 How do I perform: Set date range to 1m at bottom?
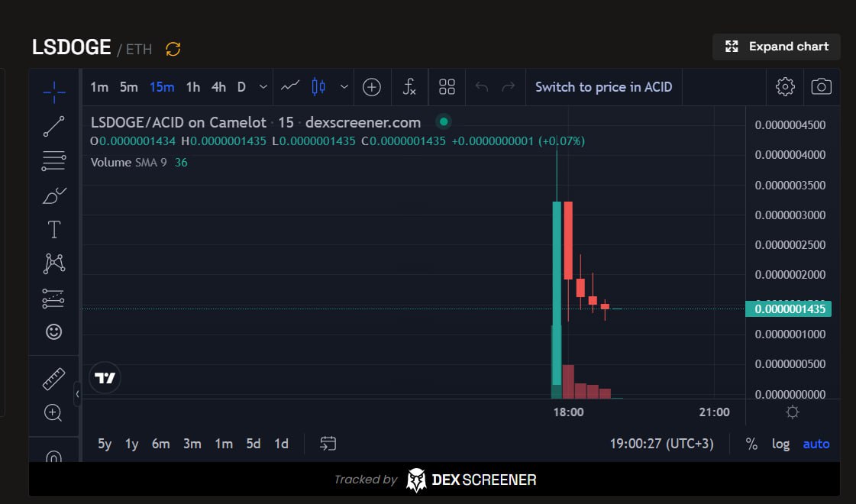[x=223, y=444]
